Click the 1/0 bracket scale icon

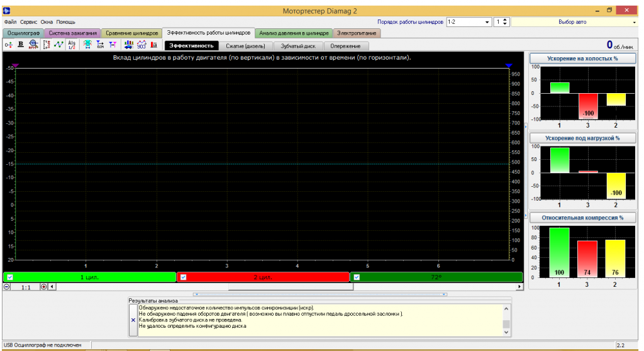coord(47,45)
